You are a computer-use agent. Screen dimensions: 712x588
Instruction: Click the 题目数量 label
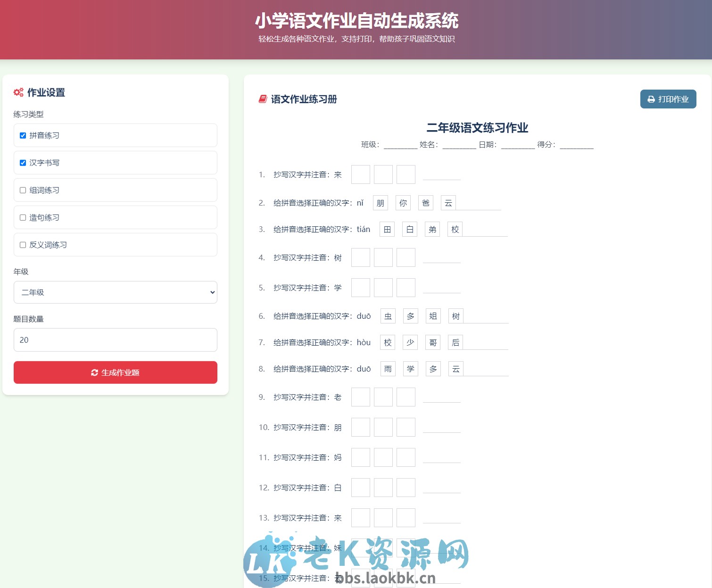tap(29, 319)
